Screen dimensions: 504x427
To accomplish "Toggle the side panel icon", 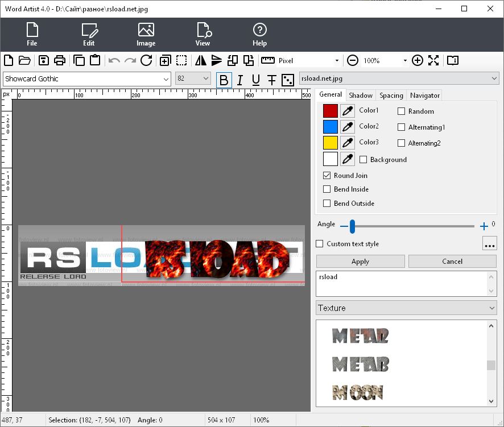I will 453,60.
